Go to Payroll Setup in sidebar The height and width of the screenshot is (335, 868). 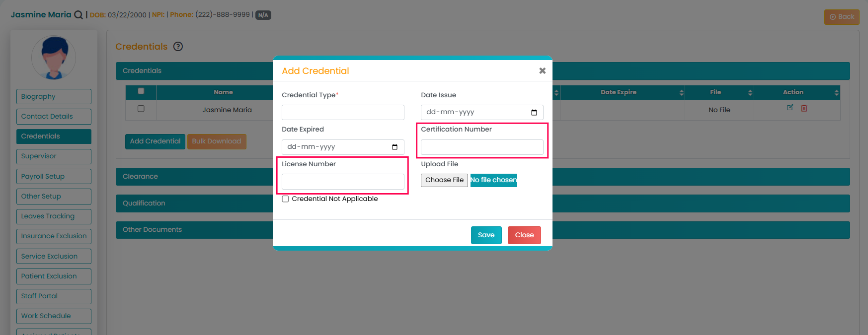(54, 177)
